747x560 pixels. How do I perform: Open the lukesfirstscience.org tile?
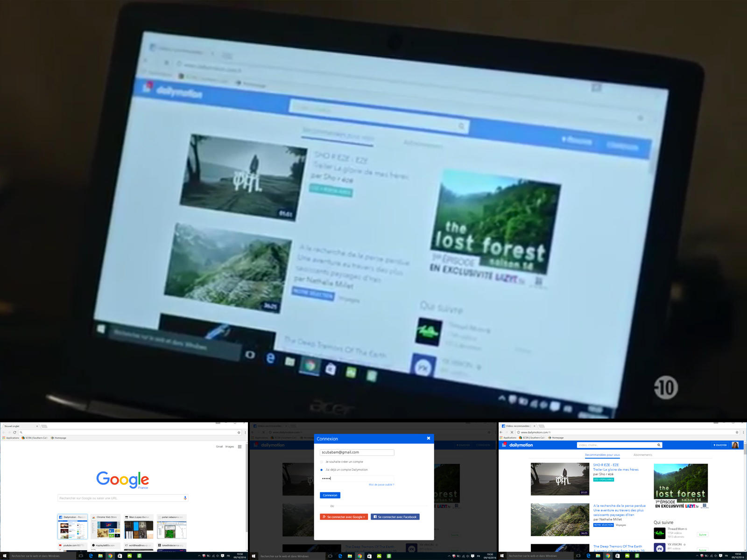(172, 546)
